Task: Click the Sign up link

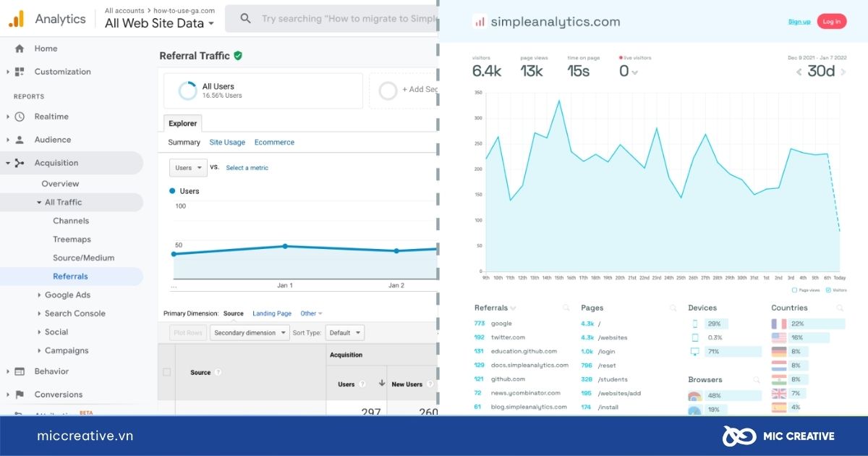Action: (x=799, y=22)
